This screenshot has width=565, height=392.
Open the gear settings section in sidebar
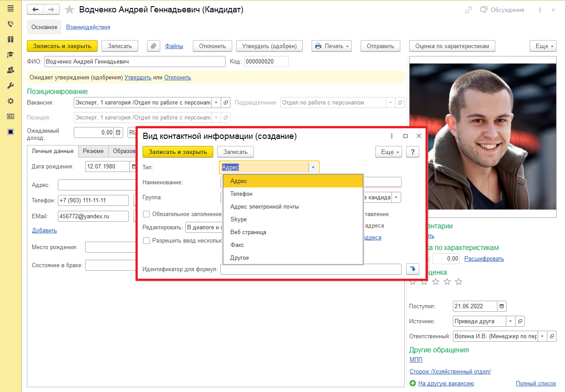11,101
